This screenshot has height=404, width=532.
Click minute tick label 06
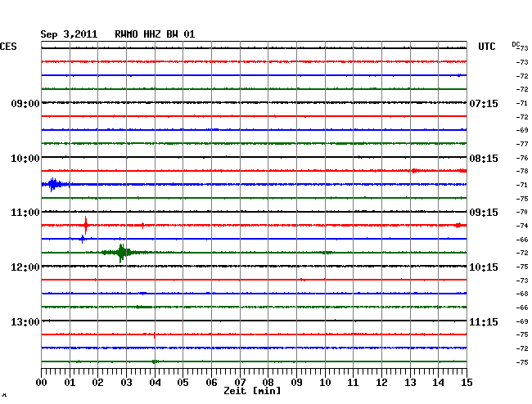click(x=211, y=383)
